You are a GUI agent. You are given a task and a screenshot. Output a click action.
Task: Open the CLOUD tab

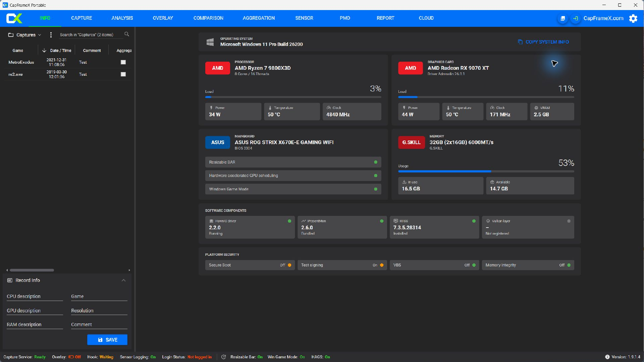click(426, 18)
